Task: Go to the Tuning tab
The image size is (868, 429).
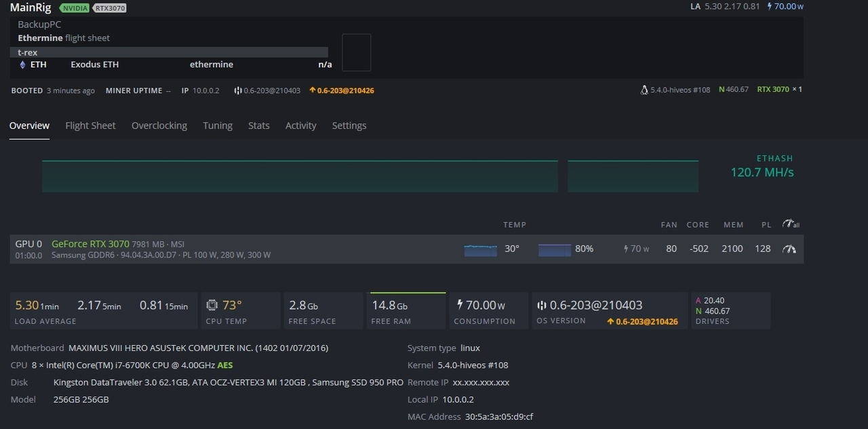Action: click(x=218, y=125)
